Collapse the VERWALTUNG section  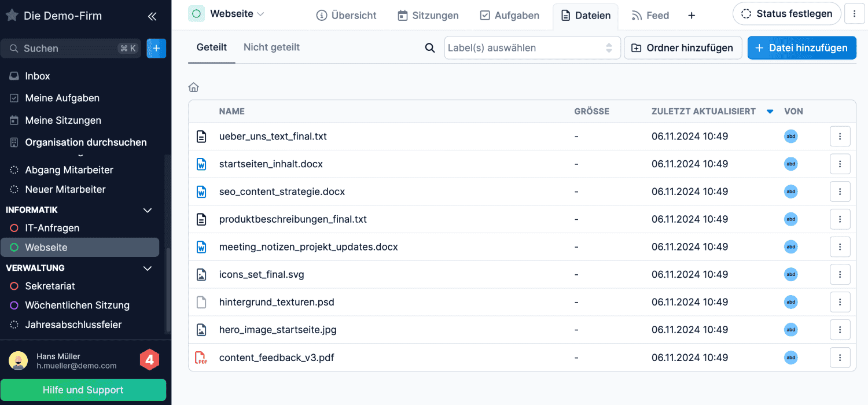tap(148, 268)
